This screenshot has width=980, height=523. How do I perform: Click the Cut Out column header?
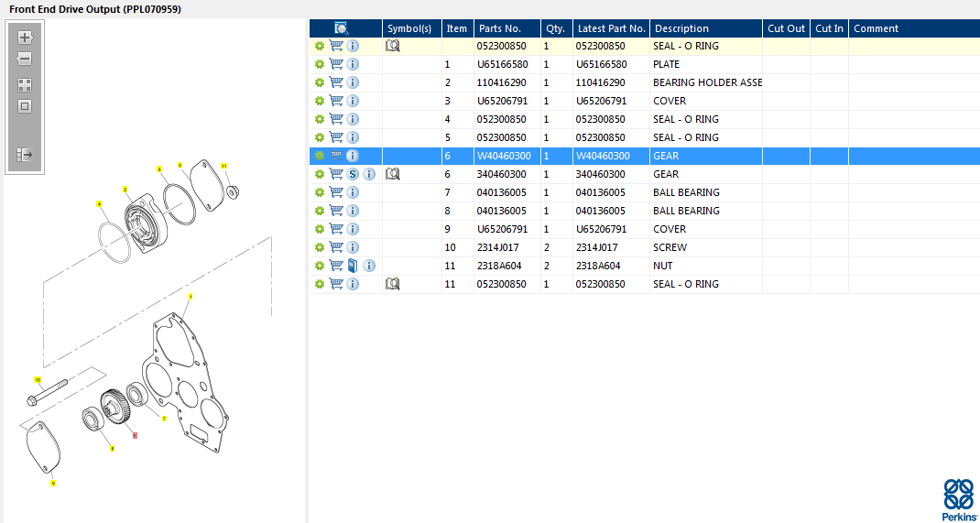pos(786,28)
